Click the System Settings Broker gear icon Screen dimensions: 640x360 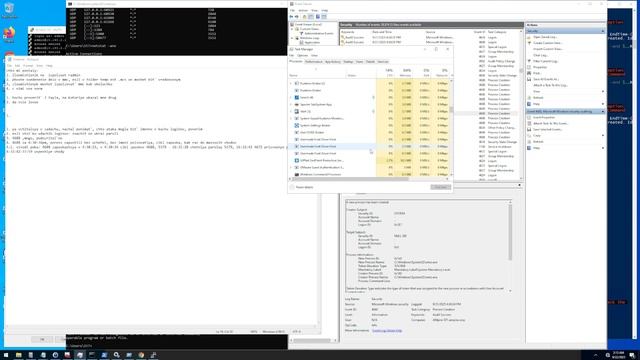click(297, 125)
